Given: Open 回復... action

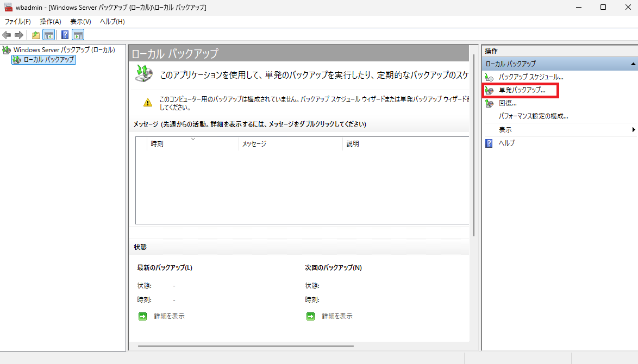Looking at the screenshot, I should [x=508, y=103].
